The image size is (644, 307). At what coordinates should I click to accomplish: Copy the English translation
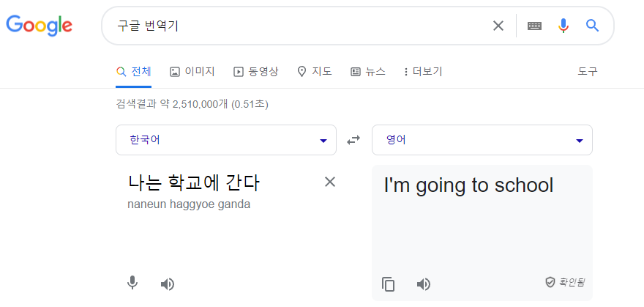pyautogui.click(x=388, y=284)
